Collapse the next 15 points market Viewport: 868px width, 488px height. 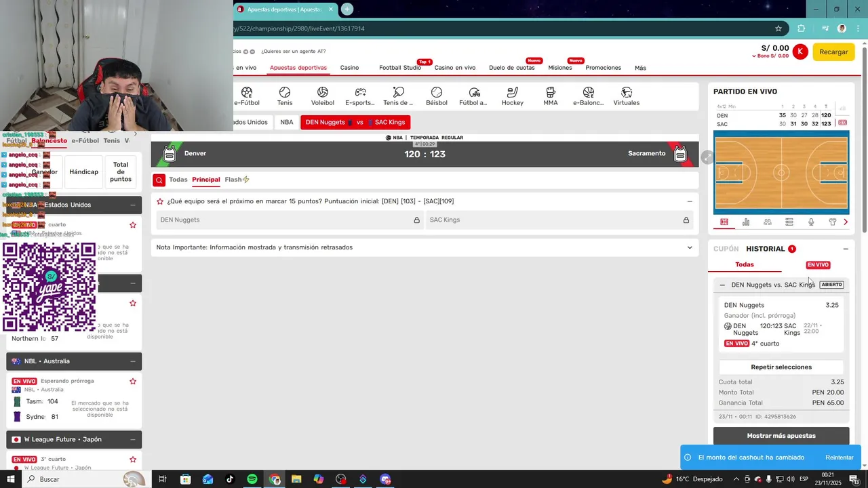tap(690, 201)
